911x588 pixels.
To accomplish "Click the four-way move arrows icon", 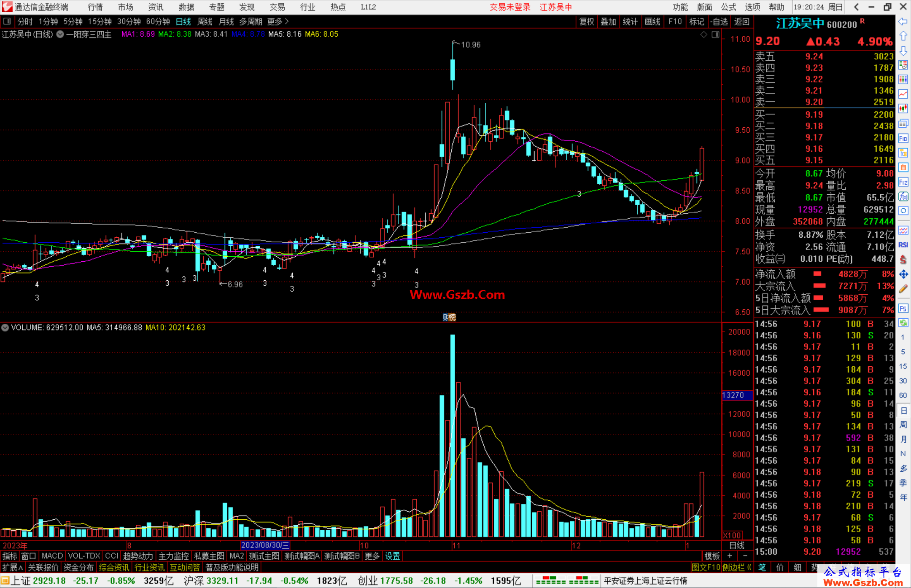I will point(903,274).
